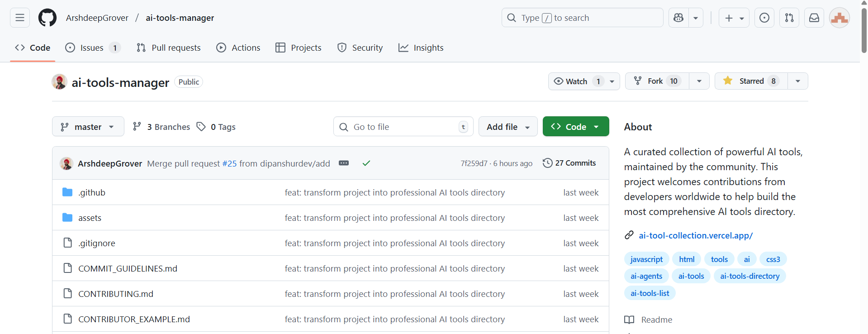Select the javascript topic tag
Viewport: 868px width, 334px height.
646,259
